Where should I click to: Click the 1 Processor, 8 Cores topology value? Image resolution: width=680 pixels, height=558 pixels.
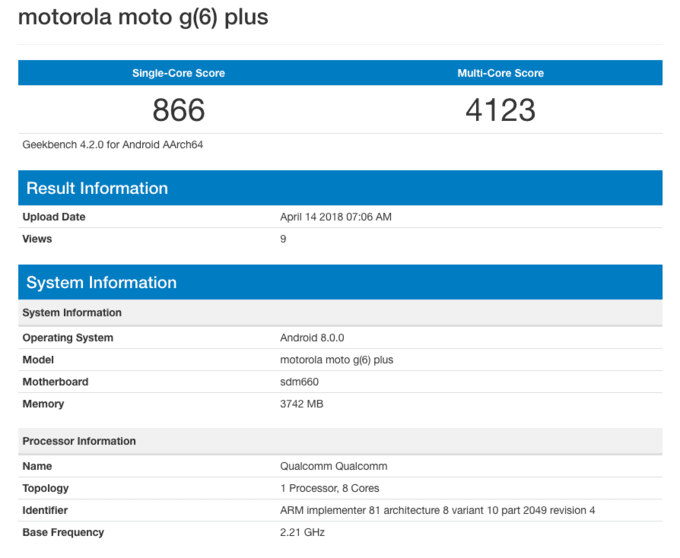click(329, 488)
